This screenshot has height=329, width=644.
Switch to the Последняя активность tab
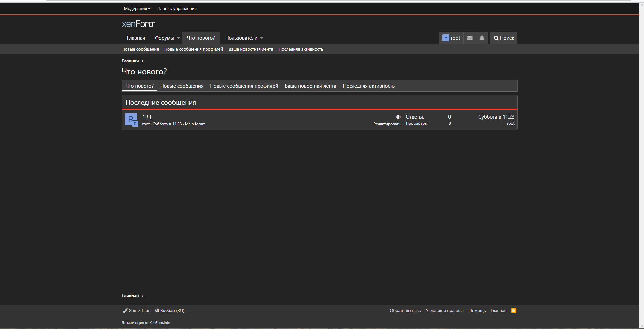[x=368, y=86]
